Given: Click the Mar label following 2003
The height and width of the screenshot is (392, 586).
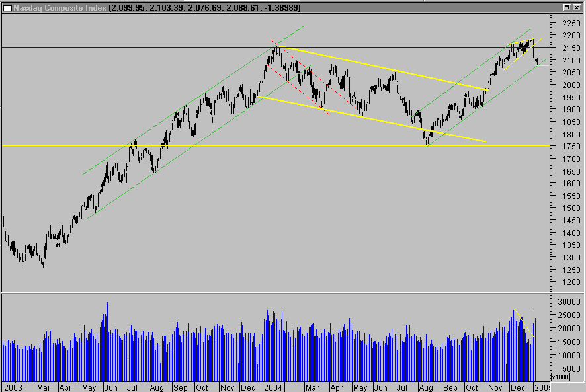Looking at the screenshot, I should point(44,388).
